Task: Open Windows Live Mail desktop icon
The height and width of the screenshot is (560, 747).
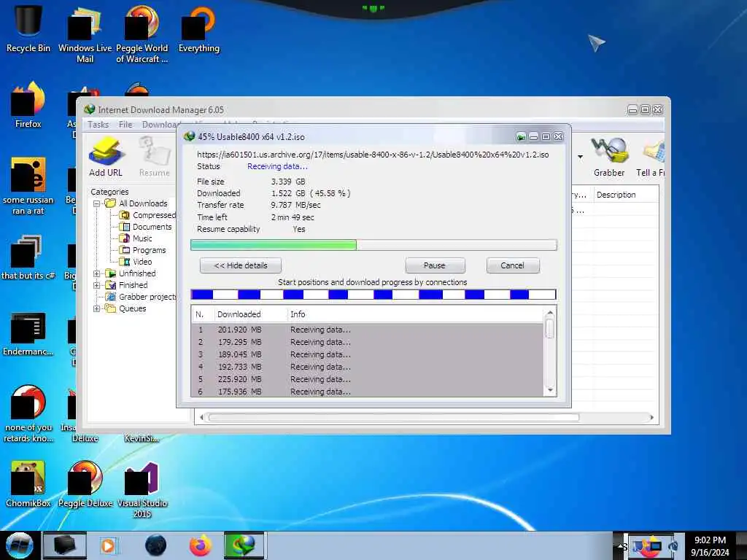Action: 85,34
